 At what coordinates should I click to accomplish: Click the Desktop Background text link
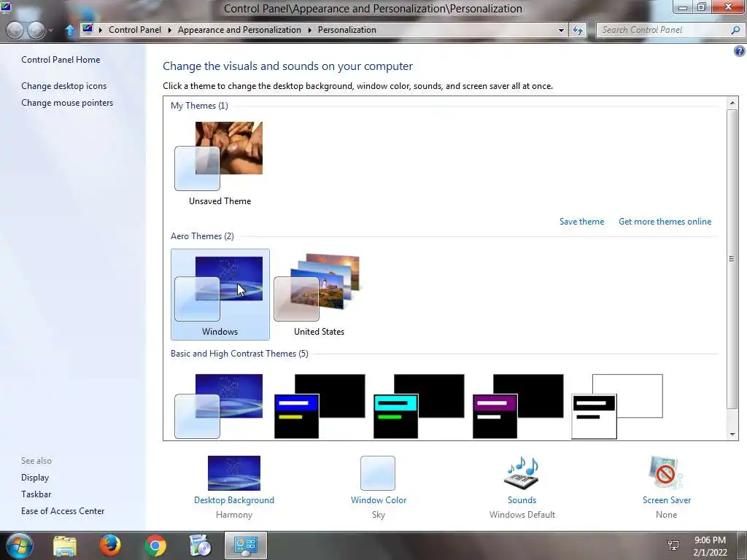click(234, 500)
